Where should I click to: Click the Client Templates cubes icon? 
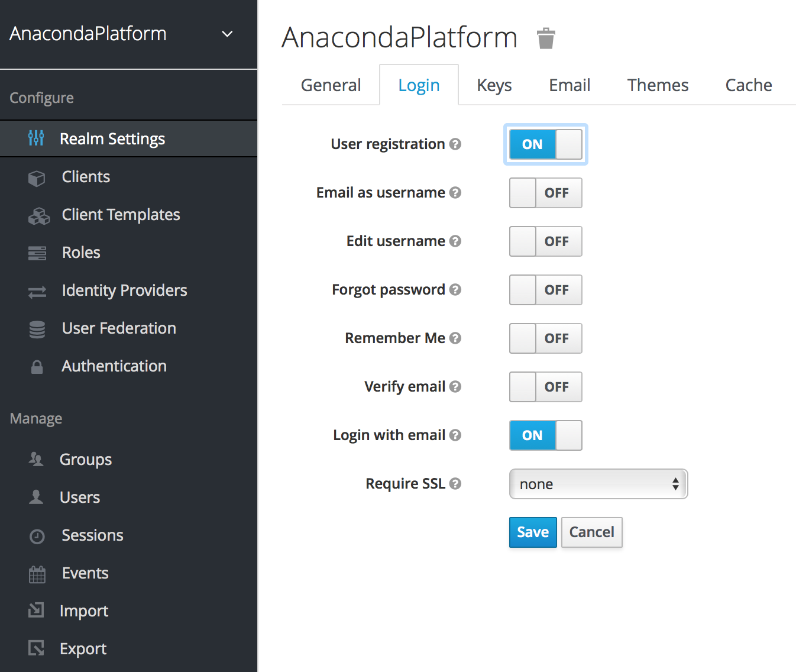point(38,216)
